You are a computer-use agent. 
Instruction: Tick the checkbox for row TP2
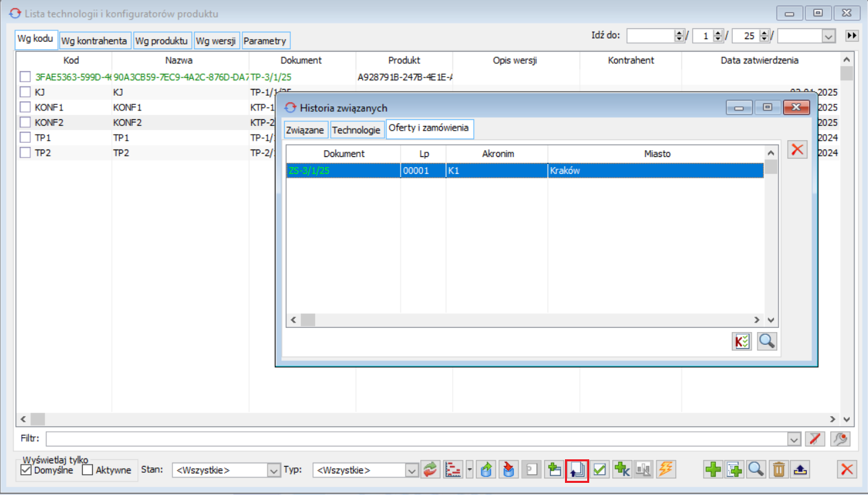[25, 153]
